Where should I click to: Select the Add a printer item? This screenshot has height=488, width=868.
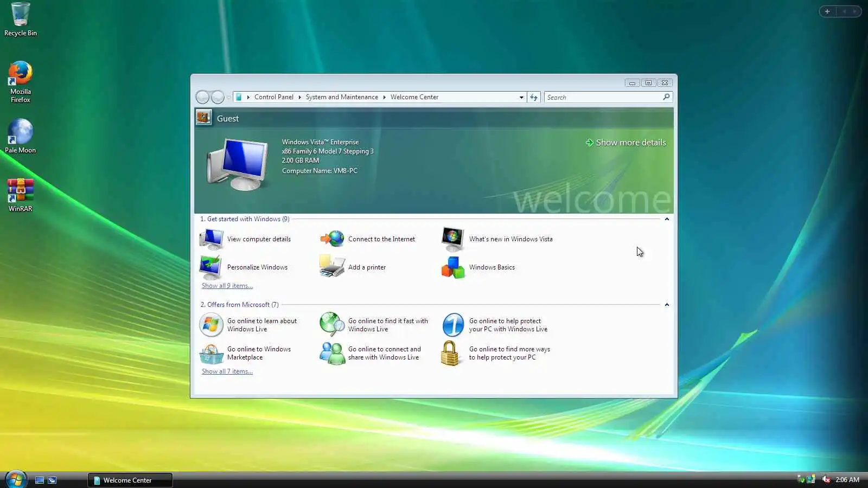click(353, 267)
